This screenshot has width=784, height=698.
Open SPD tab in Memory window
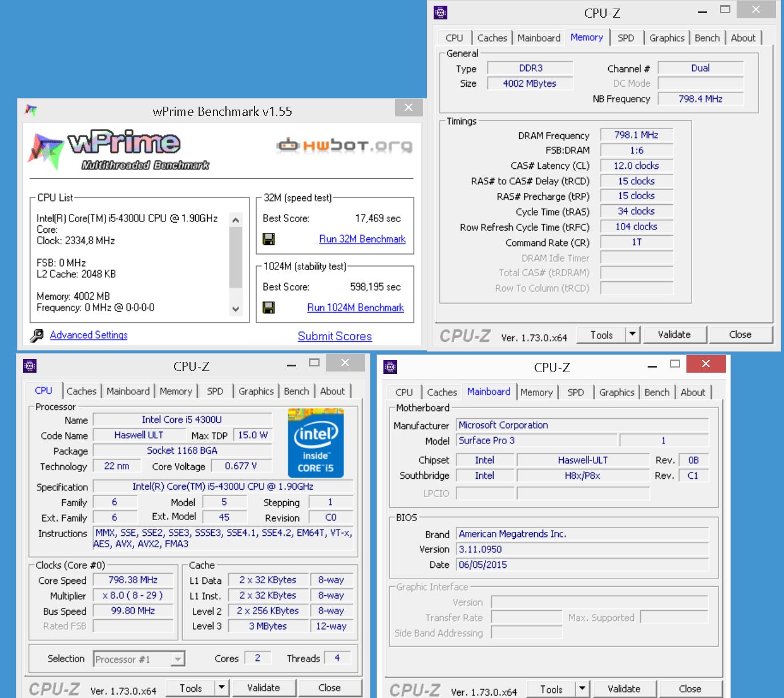click(626, 38)
